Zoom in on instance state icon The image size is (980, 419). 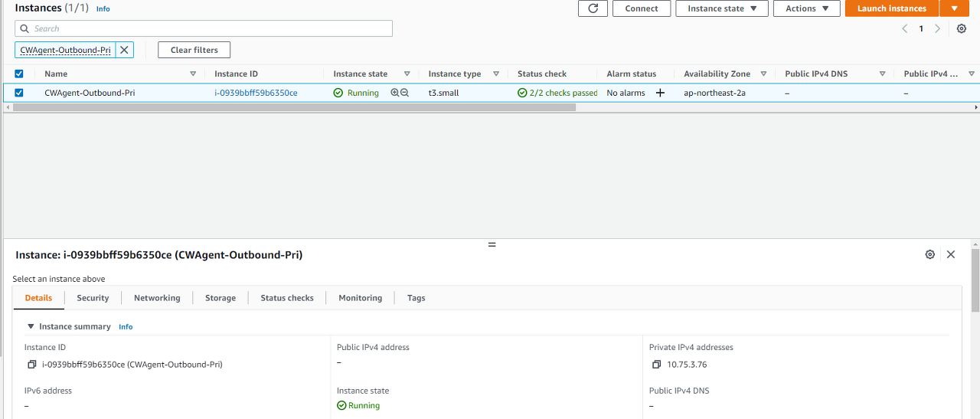tap(395, 93)
